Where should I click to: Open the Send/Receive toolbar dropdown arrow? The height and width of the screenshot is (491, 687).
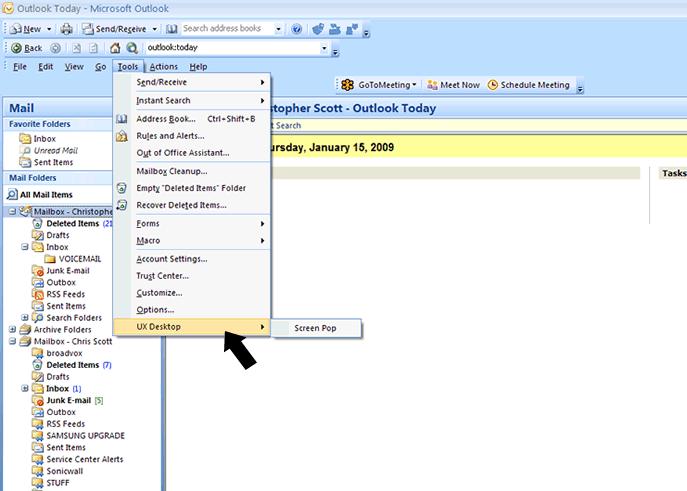(155, 29)
